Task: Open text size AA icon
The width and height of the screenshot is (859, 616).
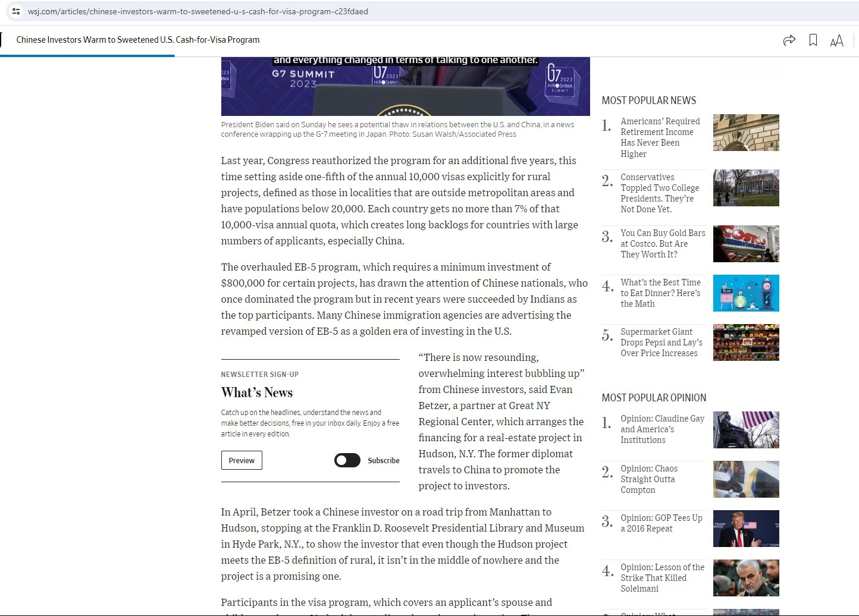Action: click(837, 40)
